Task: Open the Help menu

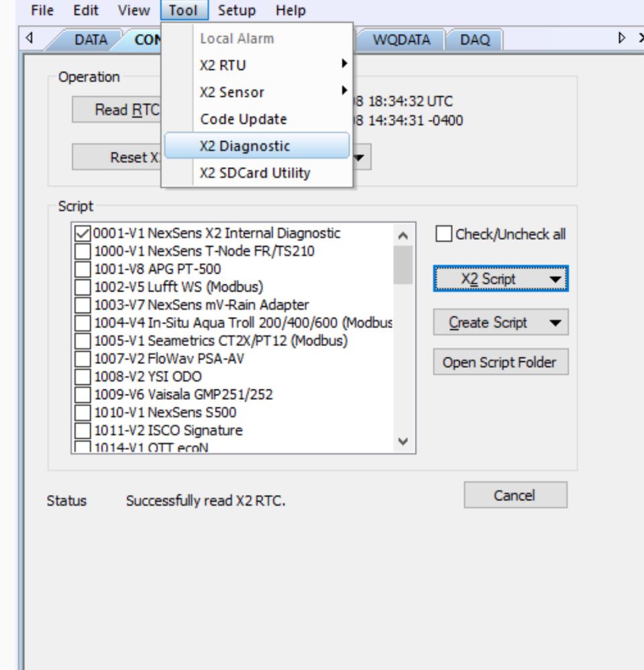Action: click(x=290, y=10)
